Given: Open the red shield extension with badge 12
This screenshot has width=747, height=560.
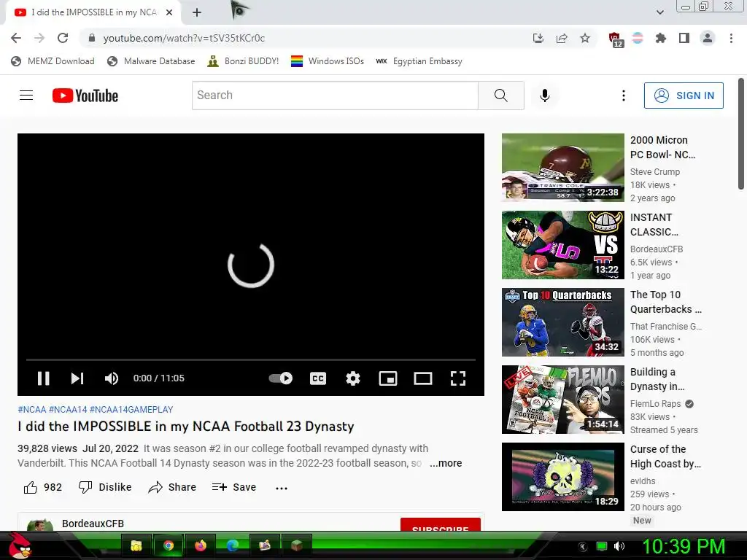Looking at the screenshot, I should click(x=615, y=39).
